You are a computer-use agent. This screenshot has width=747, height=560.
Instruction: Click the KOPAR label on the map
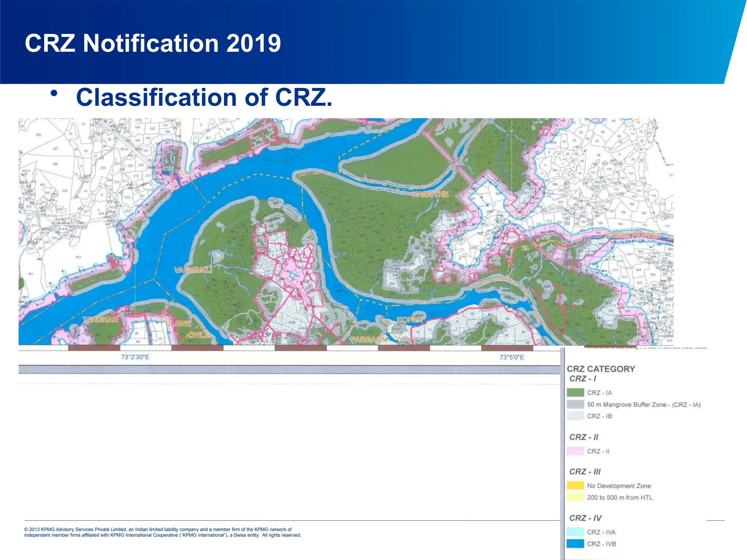(409, 320)
